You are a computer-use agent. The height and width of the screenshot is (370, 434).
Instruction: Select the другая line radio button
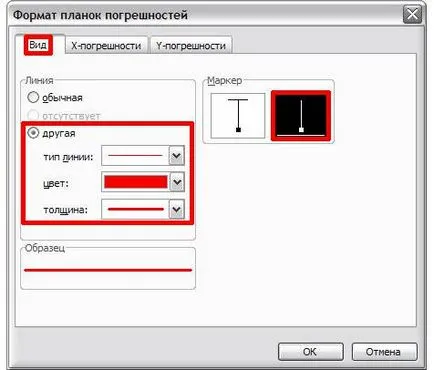pos(33,133)
